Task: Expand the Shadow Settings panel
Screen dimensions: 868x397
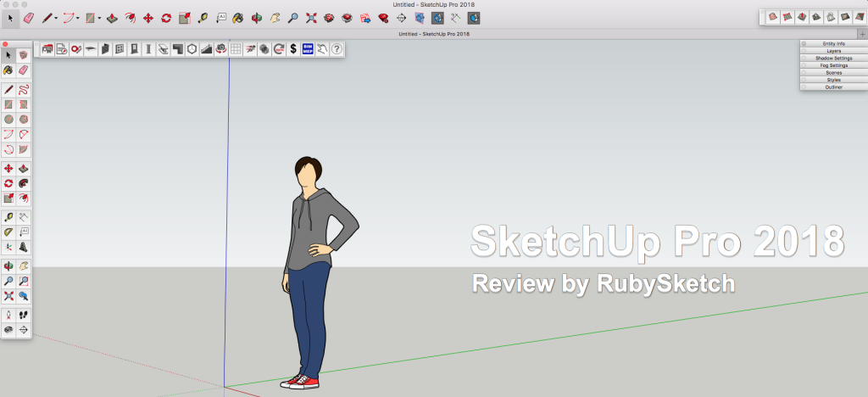Action: pos(834,59)
